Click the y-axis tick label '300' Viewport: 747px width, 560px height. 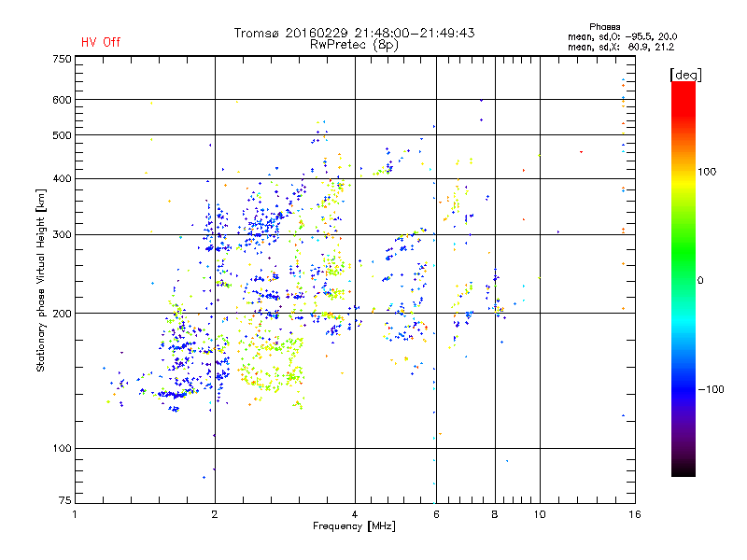coord(62,235)
